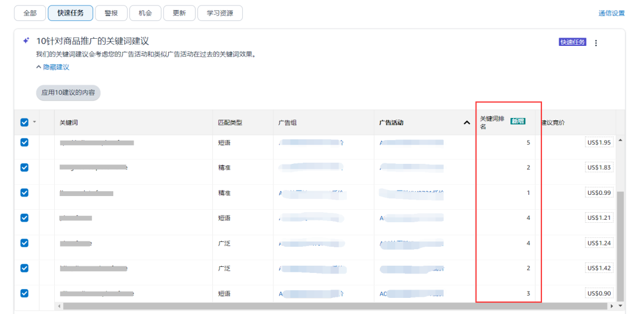Viewport: 644px width, 314px height.
Task: Open dropdown arrow next to header checkbox
Action: point(34,122)
